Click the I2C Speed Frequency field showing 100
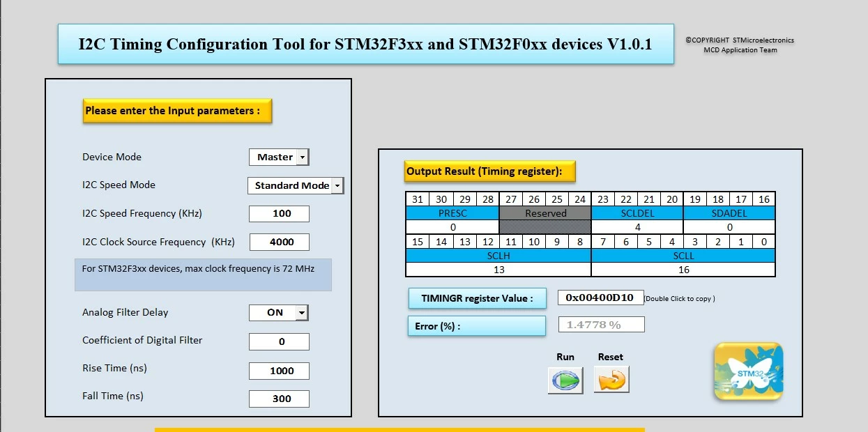The image size is (868, 432). coord(279,213)
